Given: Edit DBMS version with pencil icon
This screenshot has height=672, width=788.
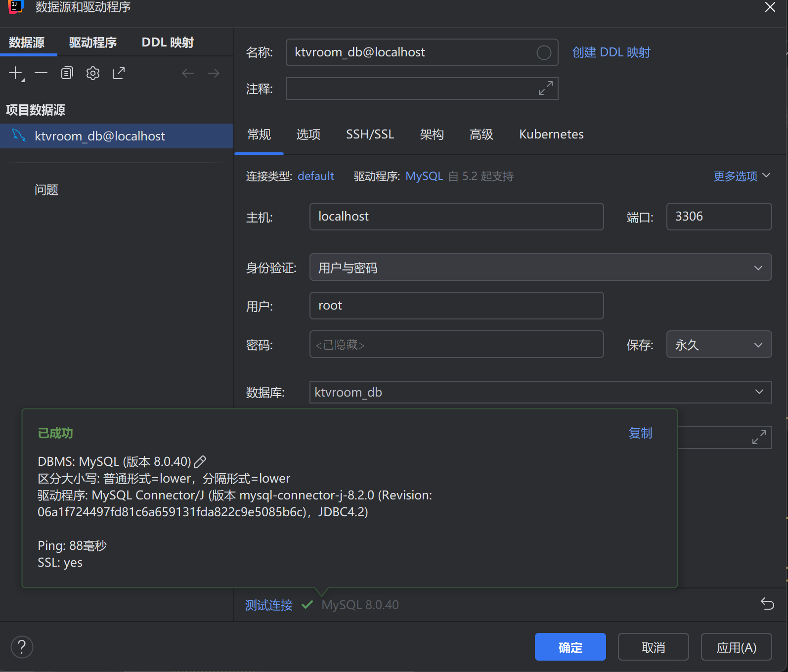Looking at the screenshot, I should (200, 461).
